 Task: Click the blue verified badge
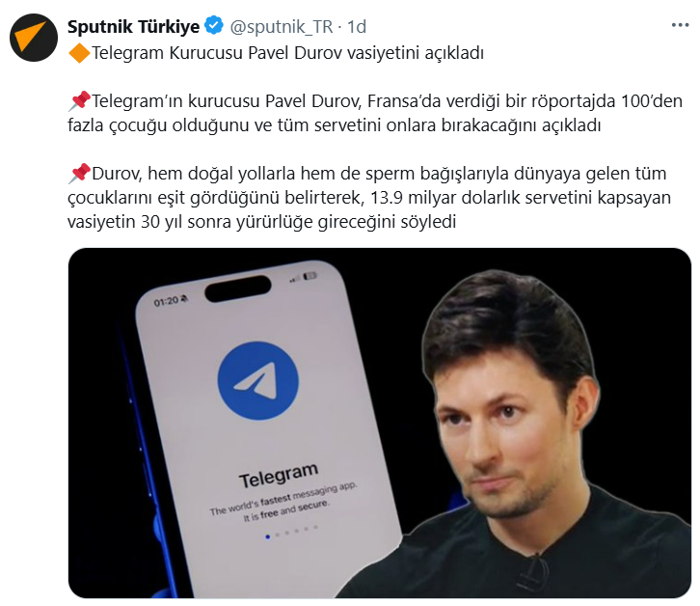[214, 26]
